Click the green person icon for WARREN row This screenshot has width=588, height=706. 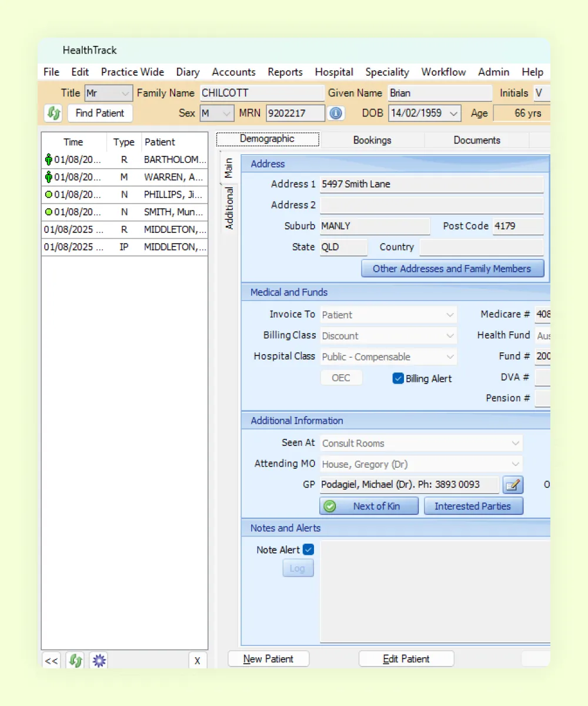click(x=49, y=177)
